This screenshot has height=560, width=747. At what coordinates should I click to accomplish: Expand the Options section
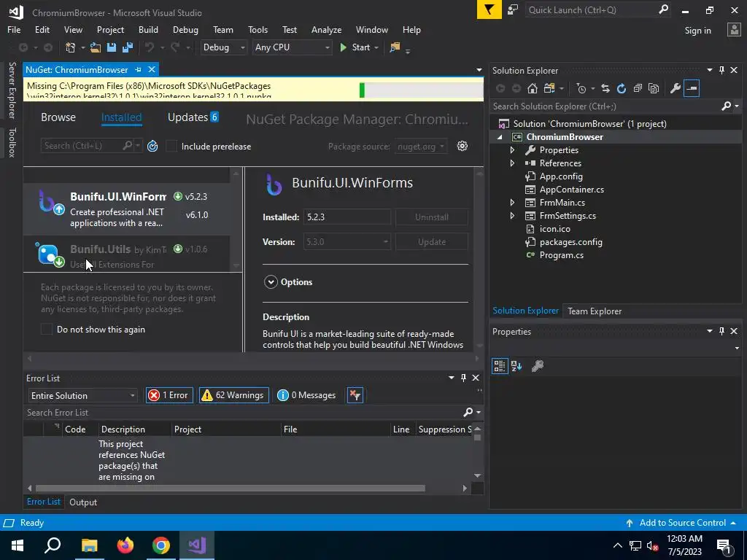(x=271, y=282)
